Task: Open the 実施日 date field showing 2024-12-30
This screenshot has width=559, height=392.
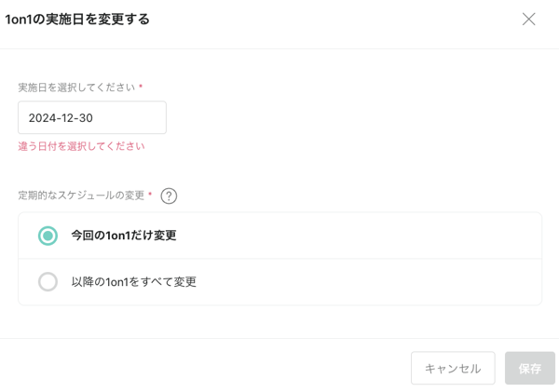Action: tap(92, 118)
